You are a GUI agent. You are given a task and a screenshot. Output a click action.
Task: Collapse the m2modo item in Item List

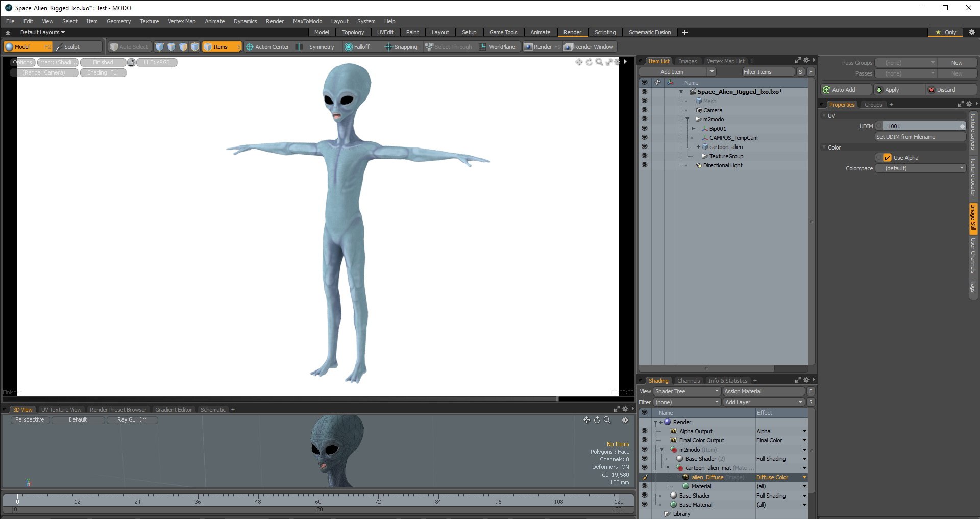click(687, 119)
